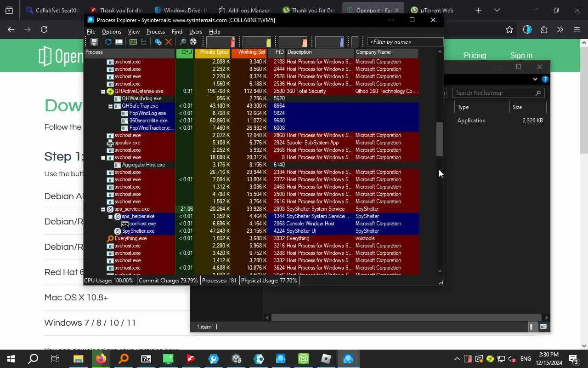
Task: Open the Options menu
Action: pos(112,32)
